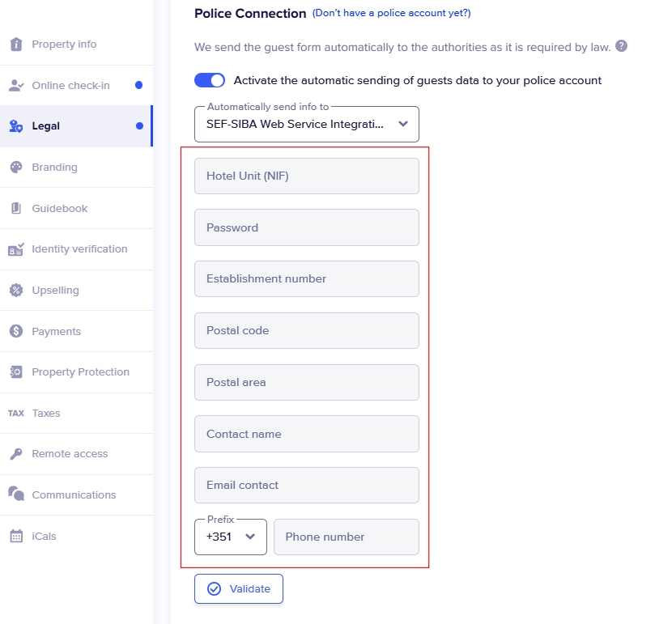The image size is (672, 624).
Task: Click the iCals calendar icon
Action: 16,536
